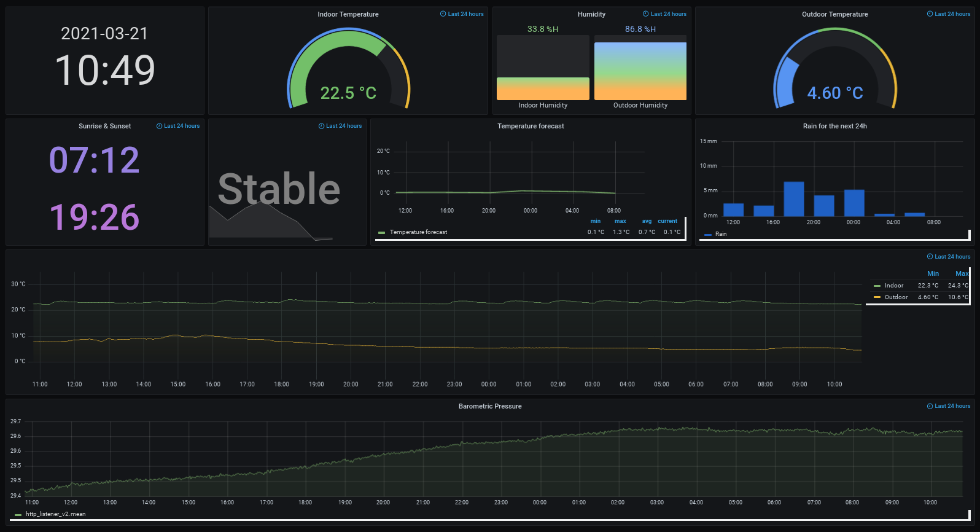Image resolution: width=980 pixels, height=532 pixels.
Task: Sort forecast legend by avg column
Action: click(x=647, y=221)
